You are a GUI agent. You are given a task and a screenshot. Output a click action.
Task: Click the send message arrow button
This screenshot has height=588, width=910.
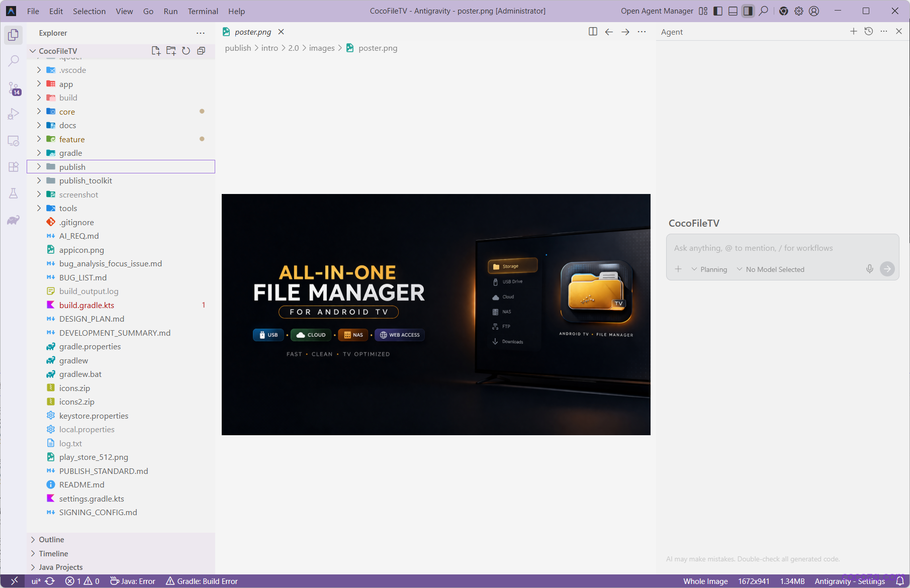[887, 269]
